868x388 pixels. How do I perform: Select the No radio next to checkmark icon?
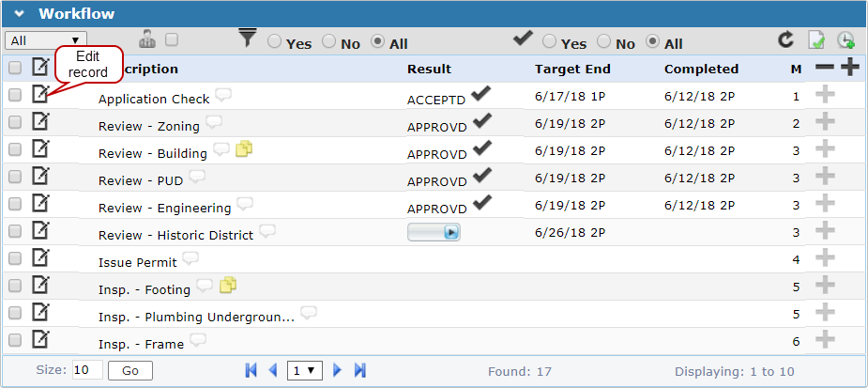point(603,43)
